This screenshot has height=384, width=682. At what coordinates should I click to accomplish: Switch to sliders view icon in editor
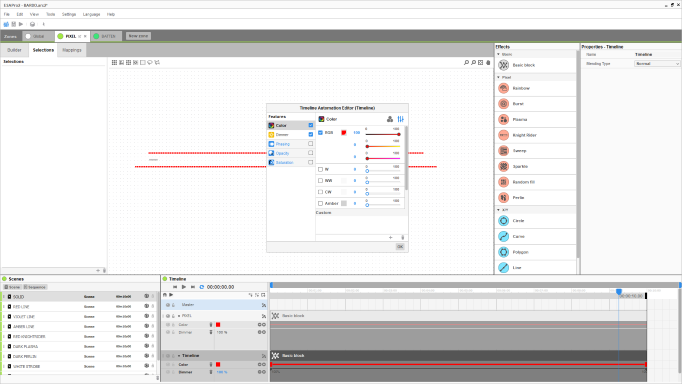(401, 119)
